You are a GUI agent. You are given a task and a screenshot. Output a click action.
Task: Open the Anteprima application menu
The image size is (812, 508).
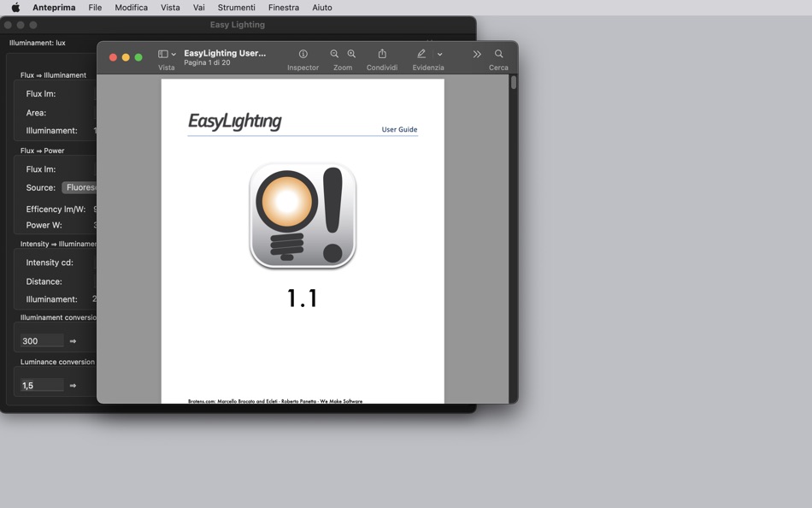[54, 7]
